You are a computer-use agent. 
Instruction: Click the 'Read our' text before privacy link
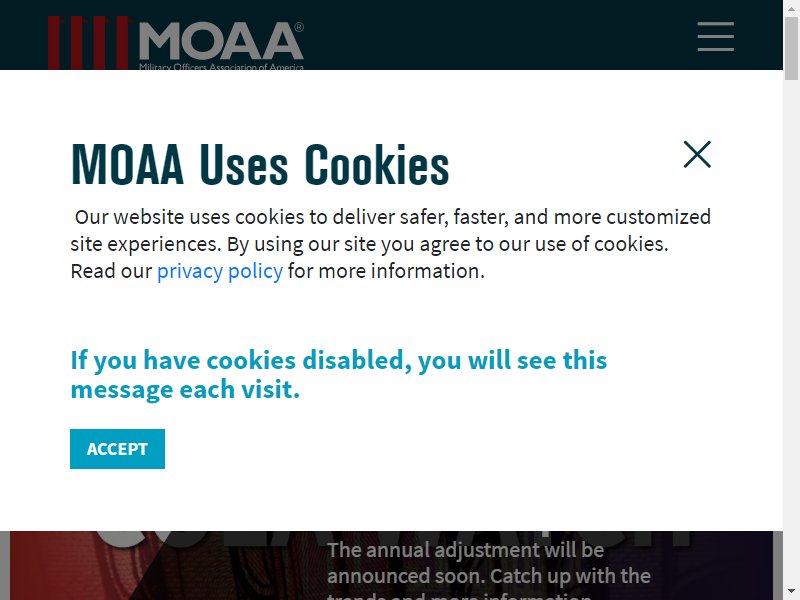[x=111, y=271]
